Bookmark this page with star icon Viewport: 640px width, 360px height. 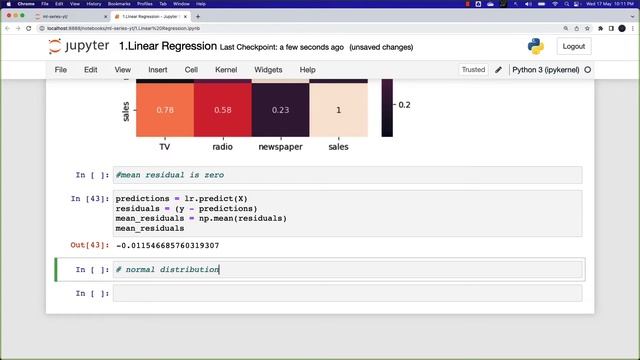(587, 28)
